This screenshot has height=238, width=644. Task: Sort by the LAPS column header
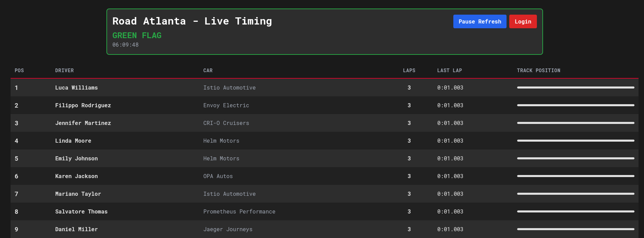409,70
